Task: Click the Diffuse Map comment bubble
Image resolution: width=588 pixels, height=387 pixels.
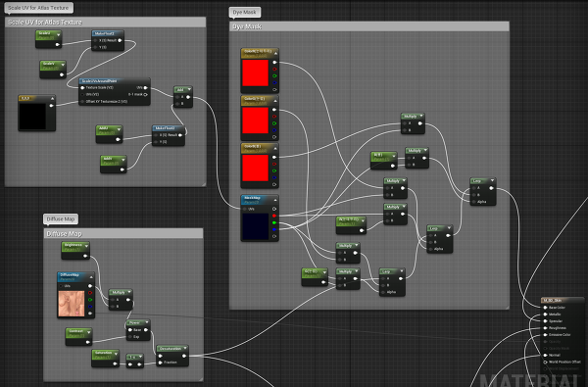Action: pyautogui.click(x=61, y=219)
